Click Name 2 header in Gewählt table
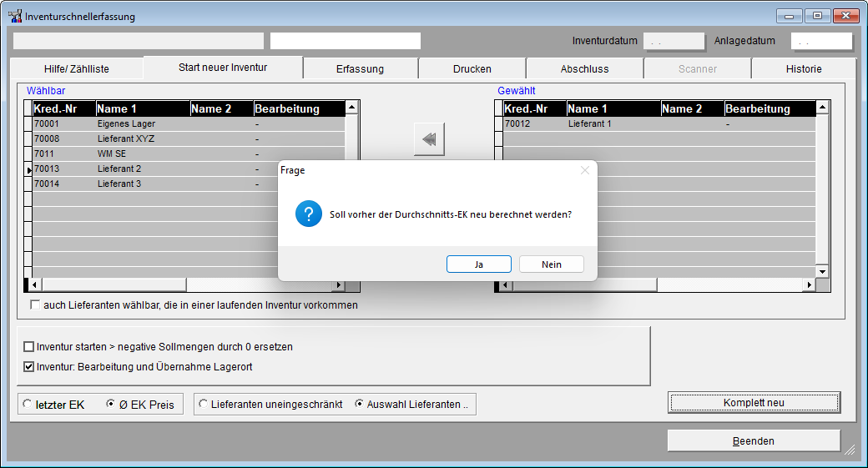Viewport: 868px width, 468px height. (693, 108)
